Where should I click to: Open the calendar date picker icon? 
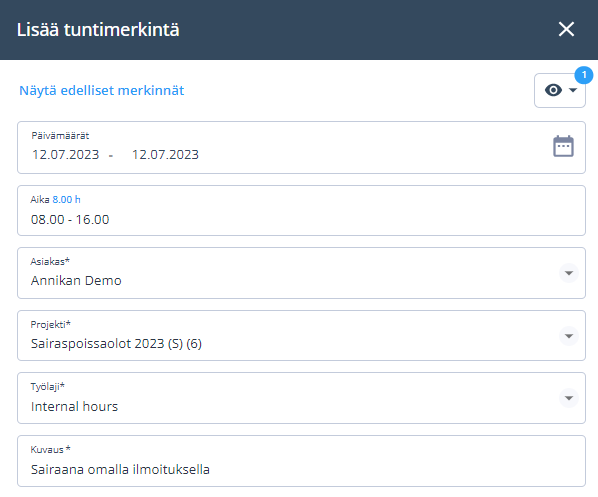click(x=563, y=146)
